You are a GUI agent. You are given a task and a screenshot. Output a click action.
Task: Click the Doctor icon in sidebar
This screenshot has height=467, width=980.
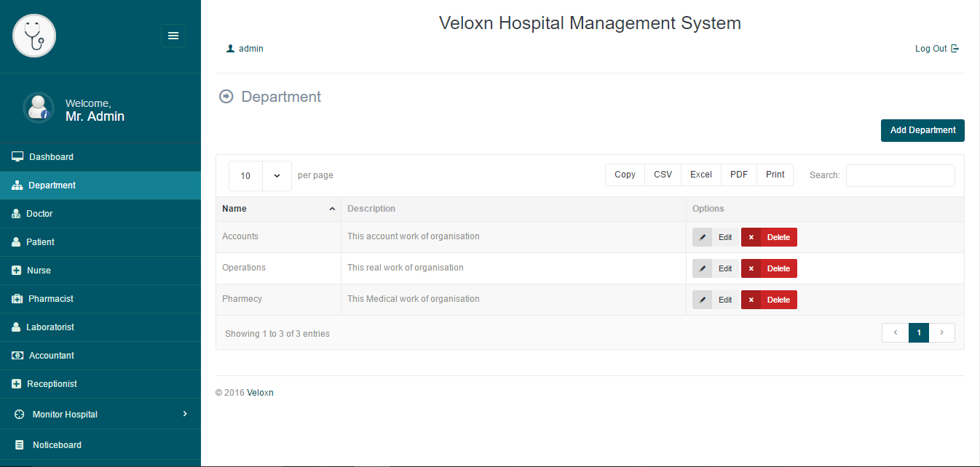16,214
